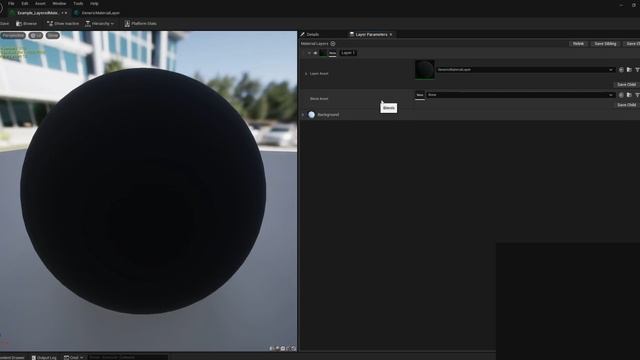Click Save Child for Blend Asset
Image resolution: width=640 pixels, height=360 pixels.
click(x=626, y=105)
